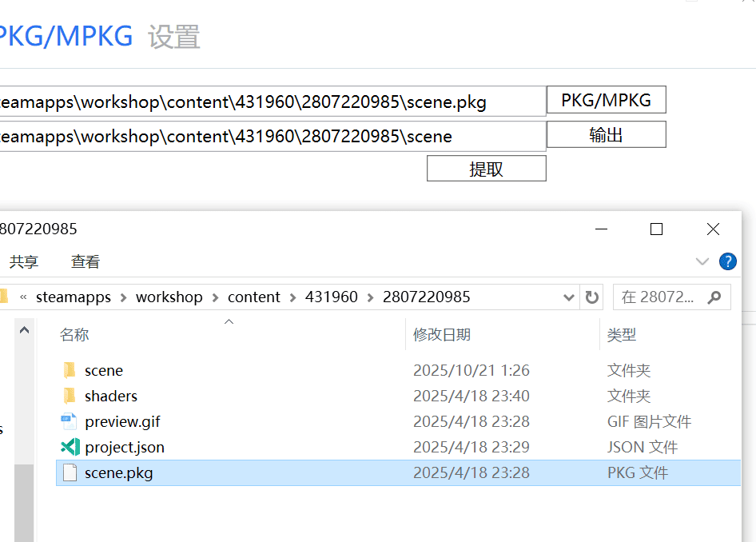Click the navigation pane scroll up arrow
The width and height of the screenshot is (756, 542).
[x=24, y=330]
